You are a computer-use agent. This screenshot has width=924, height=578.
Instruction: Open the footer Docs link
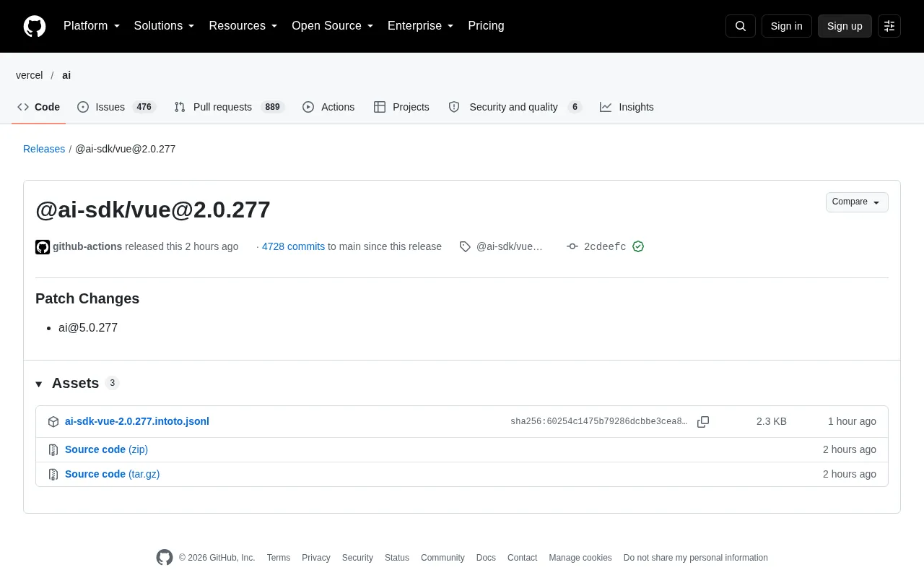coord(486,558)
